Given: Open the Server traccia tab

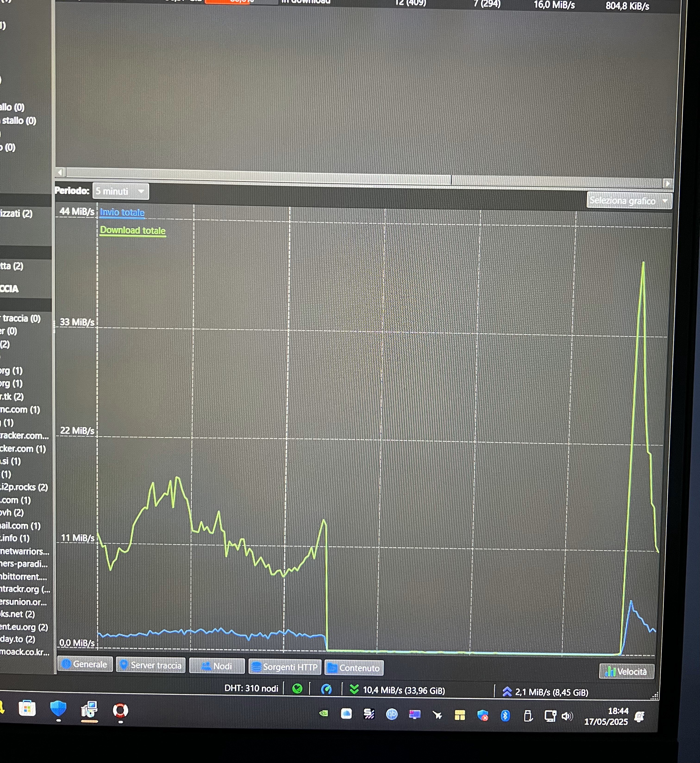Looking at the screenshot, I should pyautogui.click(x=150, y=665).
